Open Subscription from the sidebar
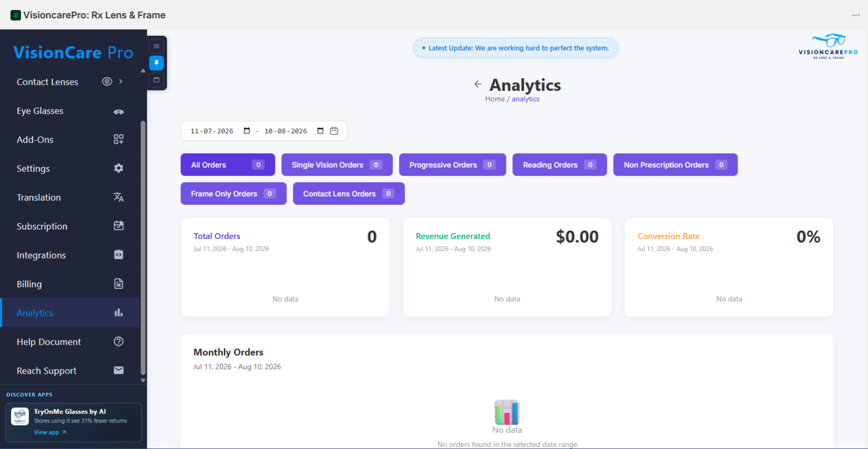This screenshot has width=868, height=449. (x=71, y=226)
